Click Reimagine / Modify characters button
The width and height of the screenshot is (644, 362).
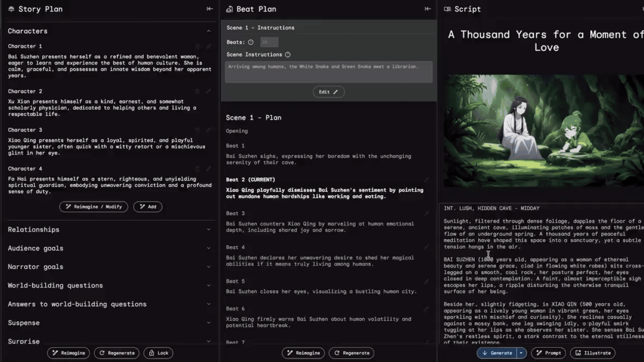tap(94, 207)
